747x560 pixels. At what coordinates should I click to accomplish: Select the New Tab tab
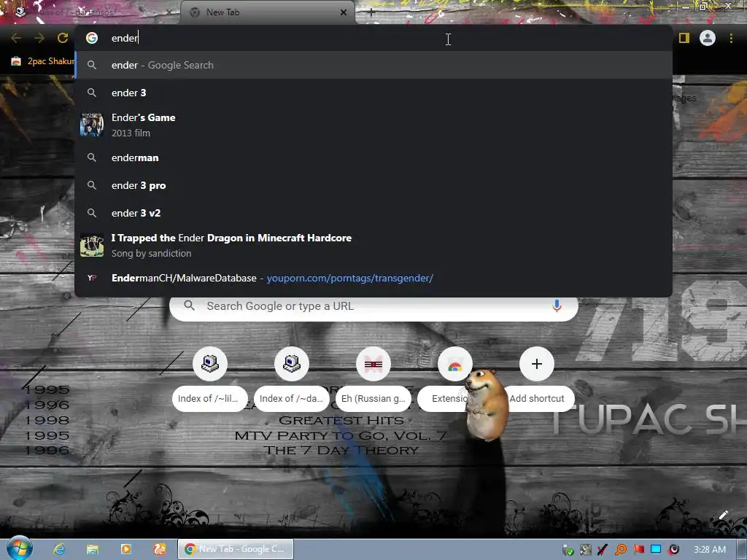point(267,13)
